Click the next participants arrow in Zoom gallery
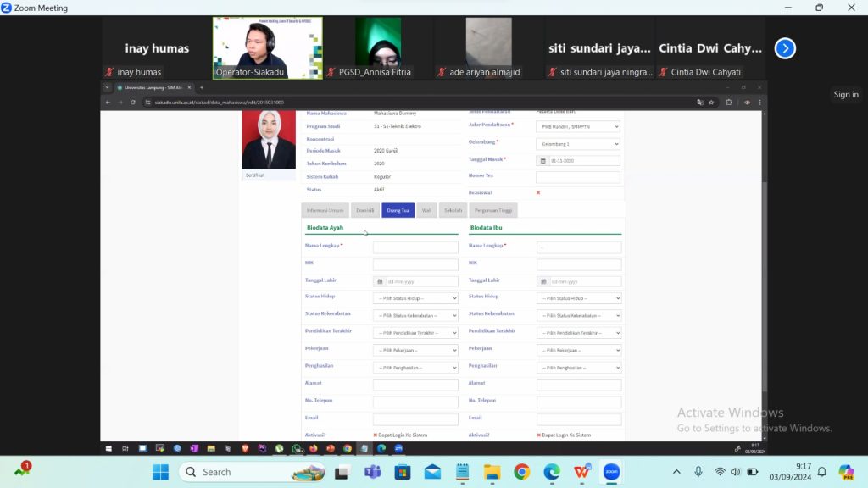Image resolution: width=868 pixels, height=488 pixels. [785, 48]
